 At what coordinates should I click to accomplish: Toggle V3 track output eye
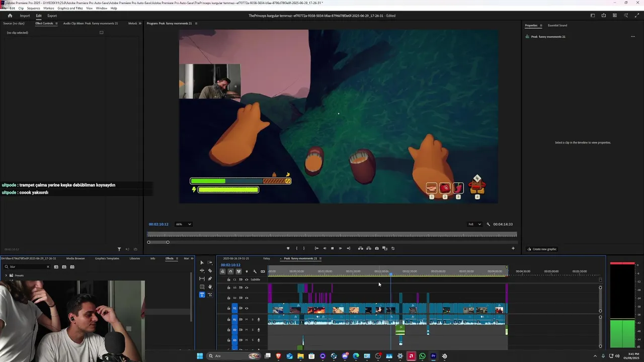[x=247, y=288]
